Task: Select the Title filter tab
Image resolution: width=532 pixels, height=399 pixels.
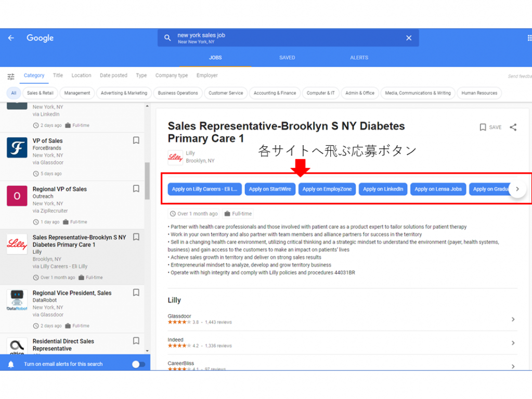Action: [x=58, y=75]
